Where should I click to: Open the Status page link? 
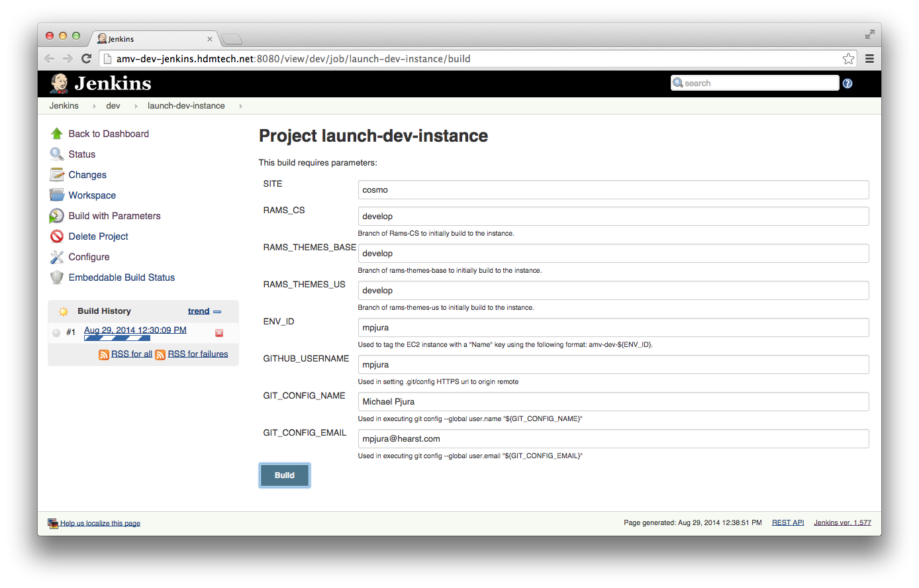tap(82, 154)
